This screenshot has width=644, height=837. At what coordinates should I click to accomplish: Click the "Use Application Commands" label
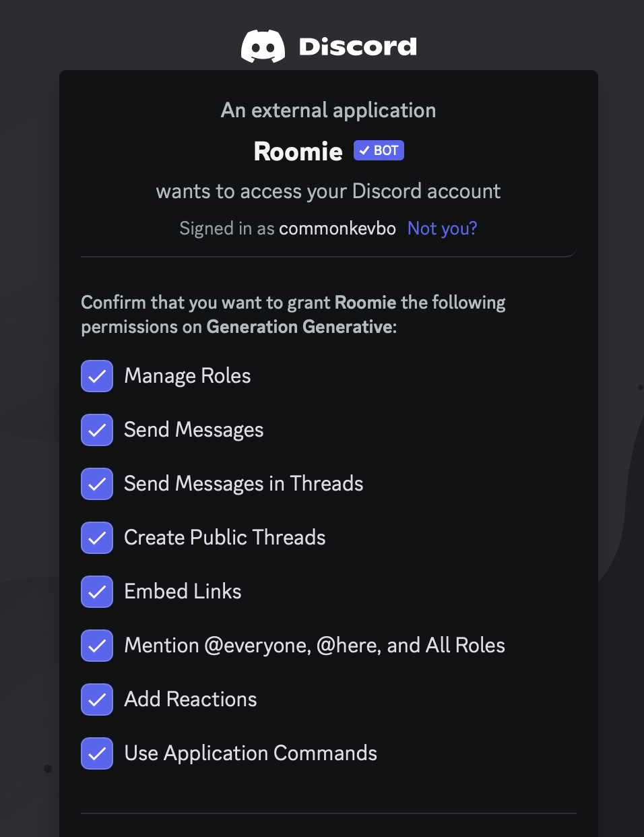[251, 753]
